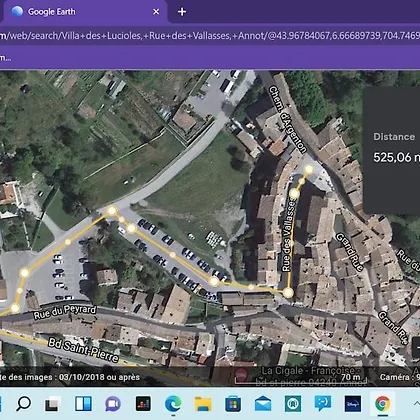
Task: Click the Distance value 525,06 in the panel
Action: 396,157
